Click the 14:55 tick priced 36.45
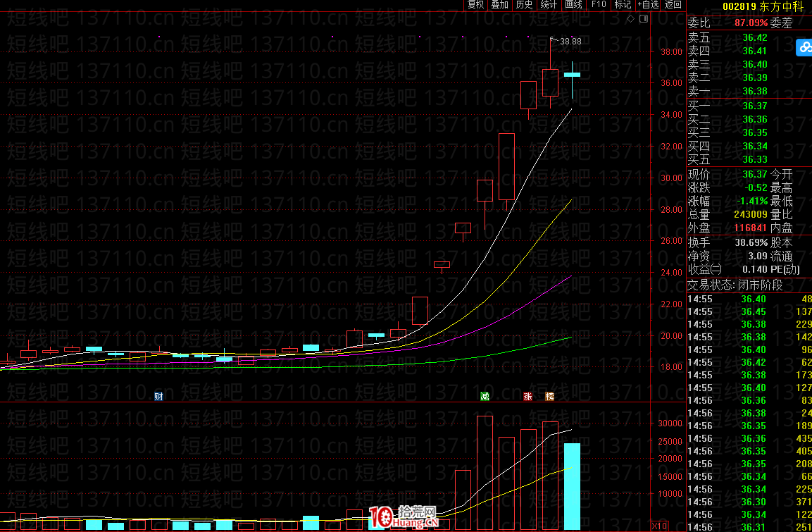Viewport: 812px width, 532px height. pos(749,311)
